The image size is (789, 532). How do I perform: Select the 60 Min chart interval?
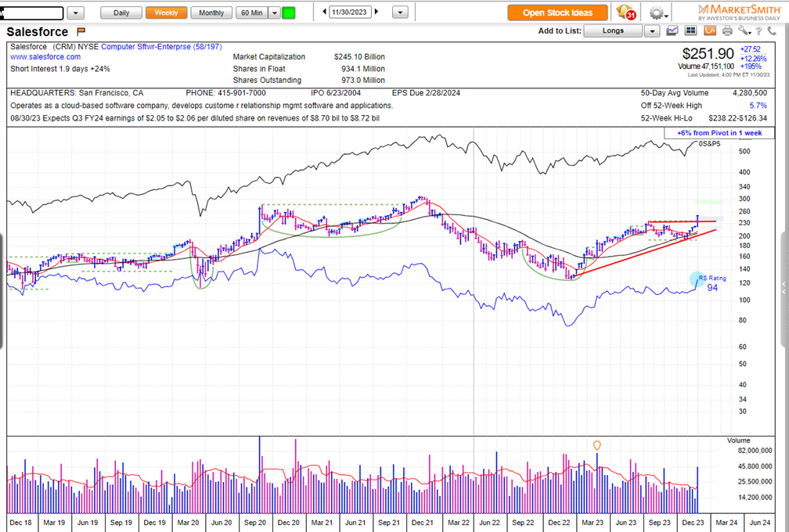(251, 13)
